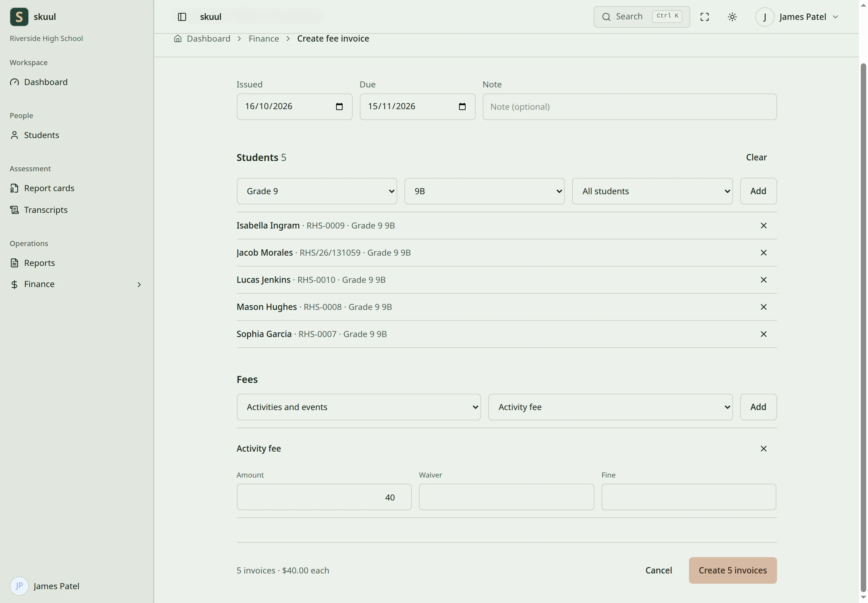Remove Isabella Ingram from the list

tap(763, 226)
